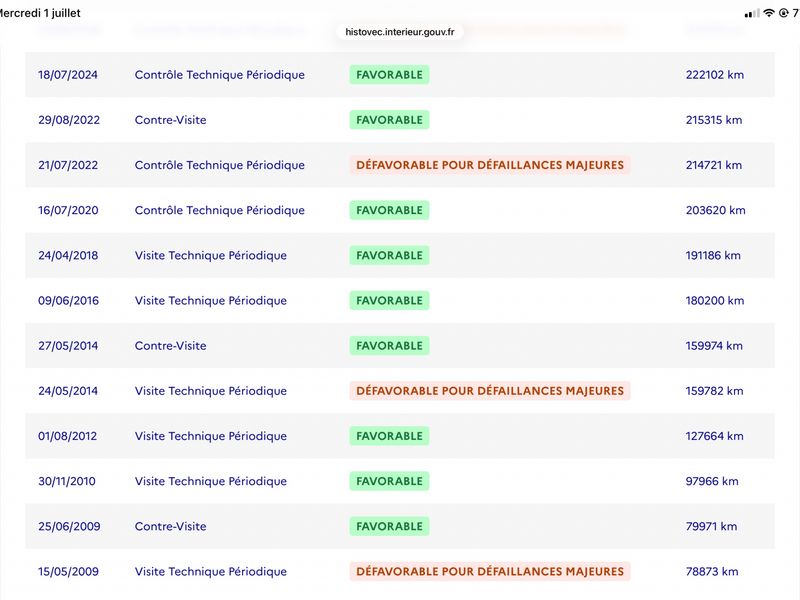Select Contre-Visite entry dated 27/05/2014
Image resolution: width=800 pixels, height=600 pixels.
pos(170,345)
